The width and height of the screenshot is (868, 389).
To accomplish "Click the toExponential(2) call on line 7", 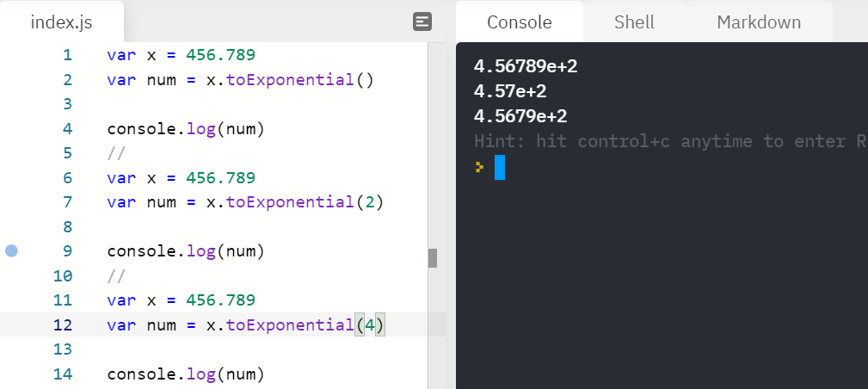I will pos(305,202).
